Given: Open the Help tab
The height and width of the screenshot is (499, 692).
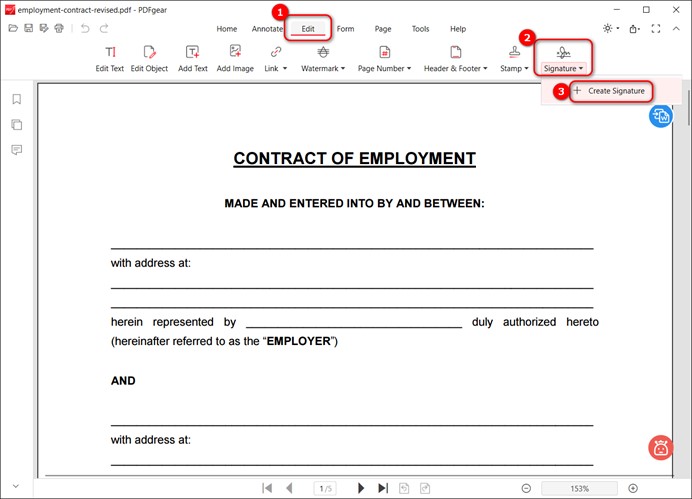Looking at the screenshot, I should tap(458, 29).
